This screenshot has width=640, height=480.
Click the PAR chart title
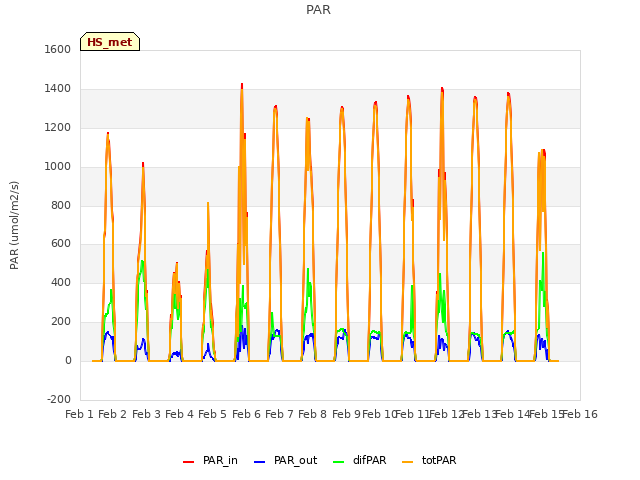point(318,10)
